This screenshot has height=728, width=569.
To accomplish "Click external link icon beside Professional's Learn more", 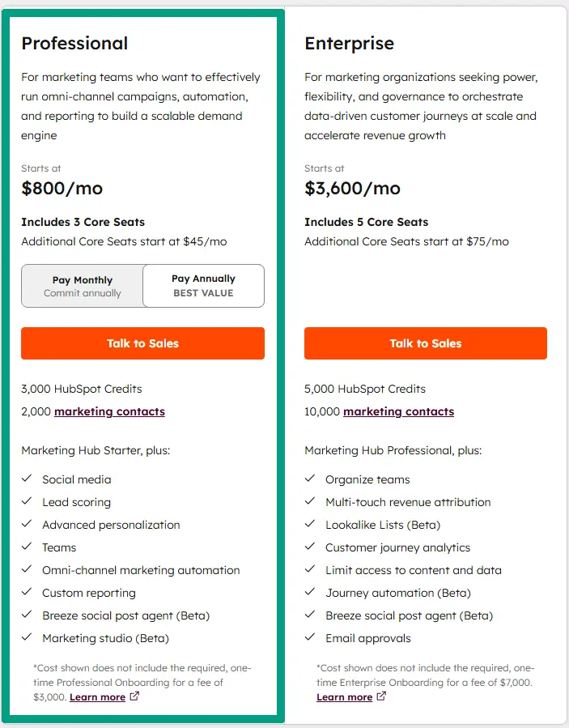I will [x=134, y=696].
